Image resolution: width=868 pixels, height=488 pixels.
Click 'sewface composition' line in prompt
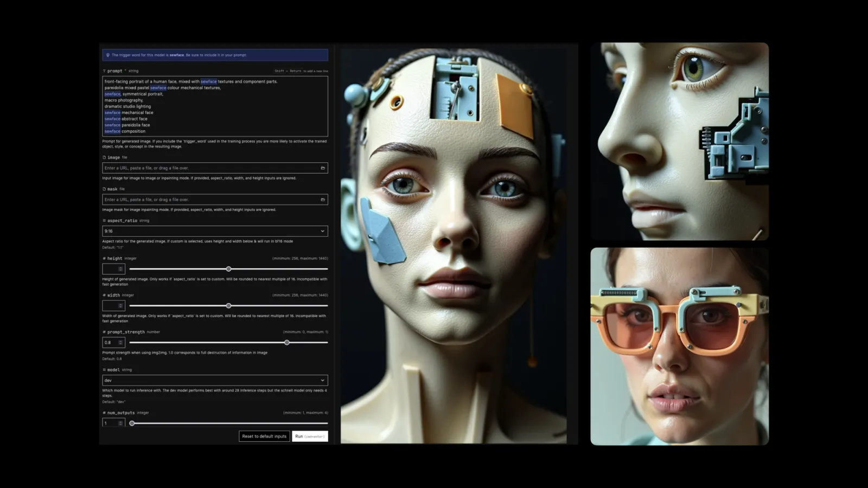tap(125, 131)
